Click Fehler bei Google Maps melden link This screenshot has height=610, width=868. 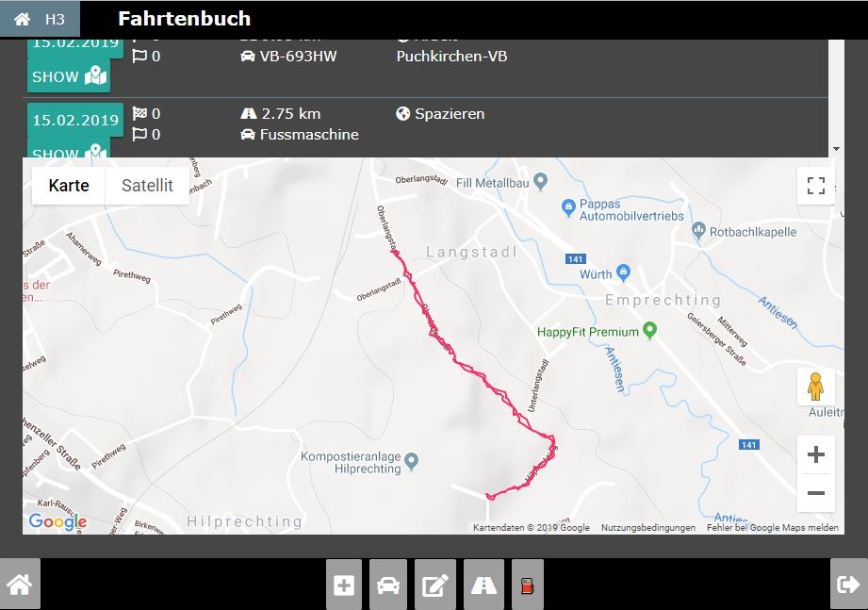pyautogui.click(x=772, y=528)
